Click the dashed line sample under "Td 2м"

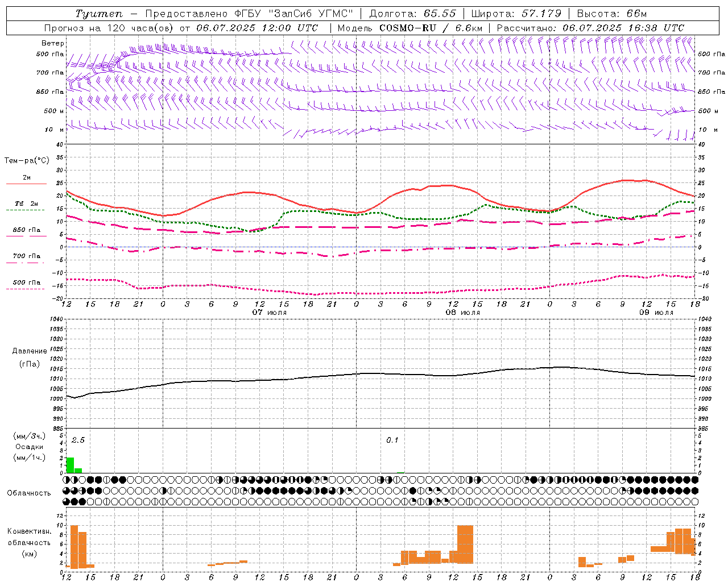[26, 210]
